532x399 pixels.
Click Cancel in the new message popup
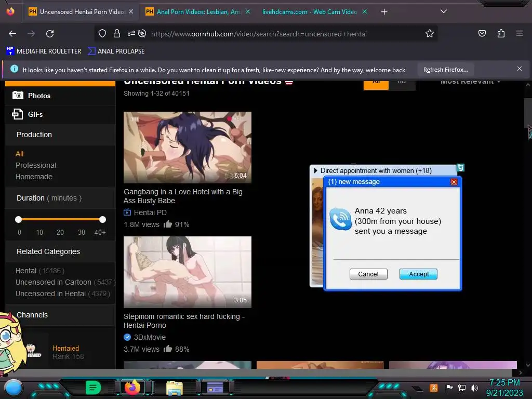pyautogui.click(x=368, y=274)
